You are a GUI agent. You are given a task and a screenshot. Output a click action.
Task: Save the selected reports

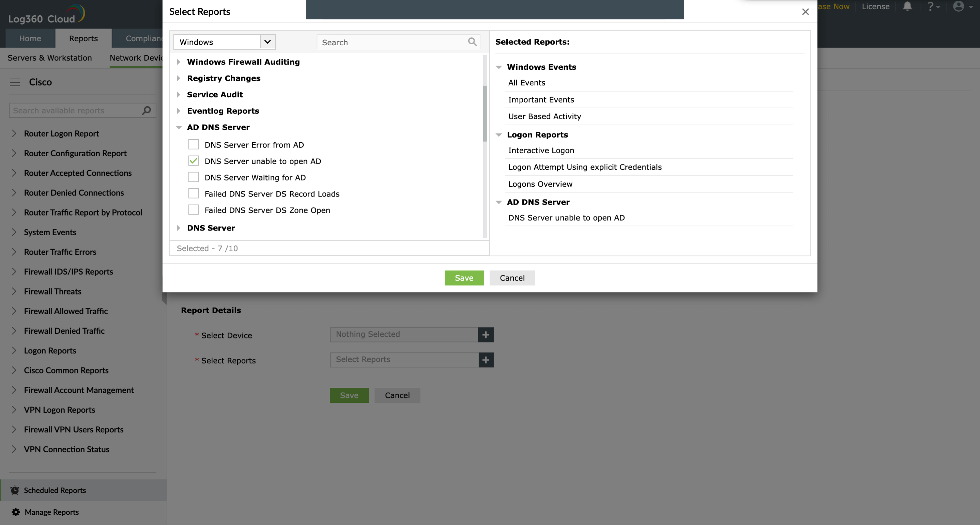coord(464,277)
